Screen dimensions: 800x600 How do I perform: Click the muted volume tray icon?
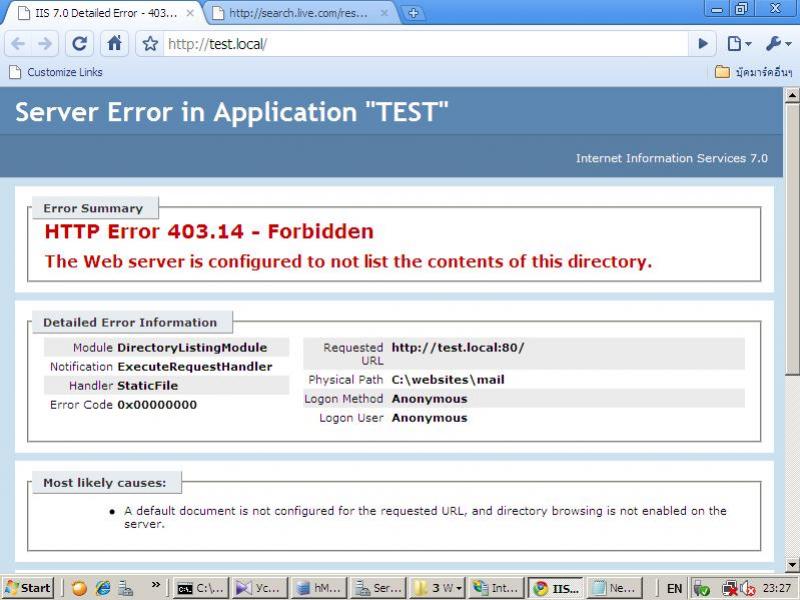tap(748, 589)
